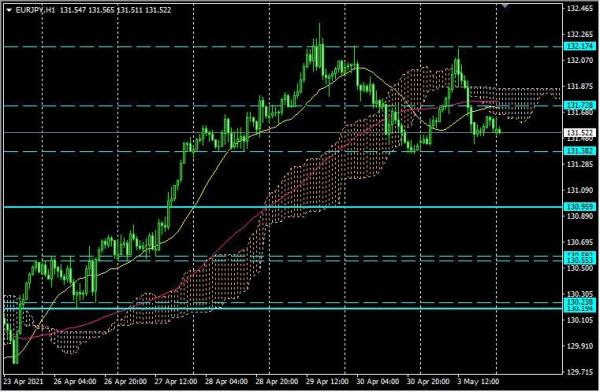Image resolution: width=600 pixels, height=392 pixels.
Task: Click the EURJPY,H1 chart title text
Action: (x=35, y=10)
